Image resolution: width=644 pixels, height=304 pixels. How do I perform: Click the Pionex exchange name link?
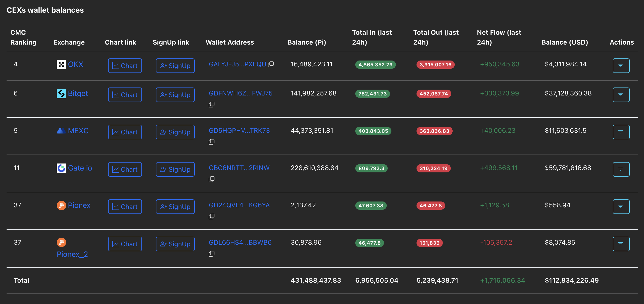(79, 205)
